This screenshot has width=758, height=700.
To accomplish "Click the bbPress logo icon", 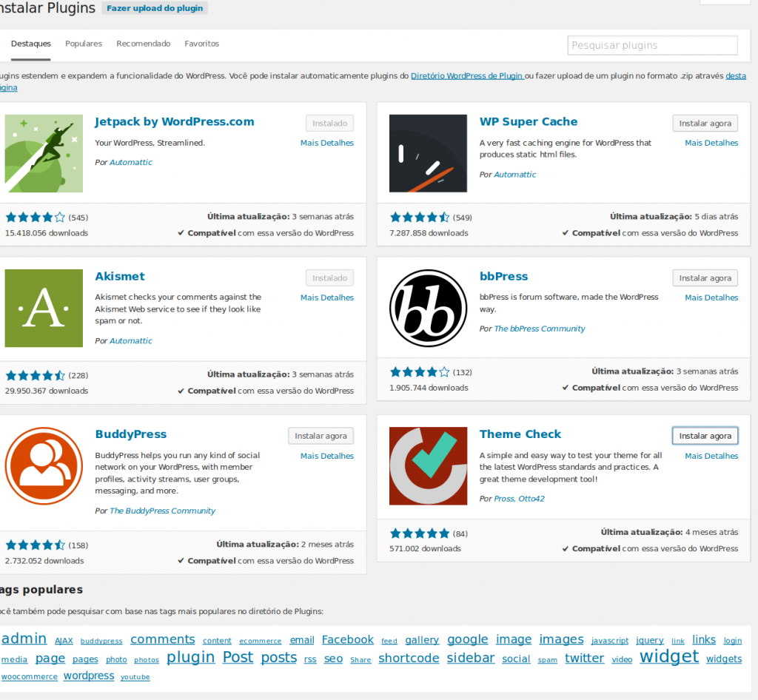I will click(428, 308).
